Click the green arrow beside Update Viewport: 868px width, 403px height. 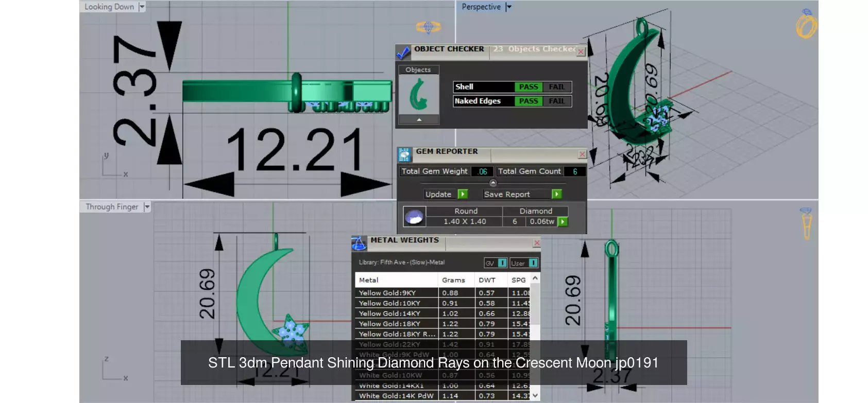pyautogui.click(x=463, y=194)
